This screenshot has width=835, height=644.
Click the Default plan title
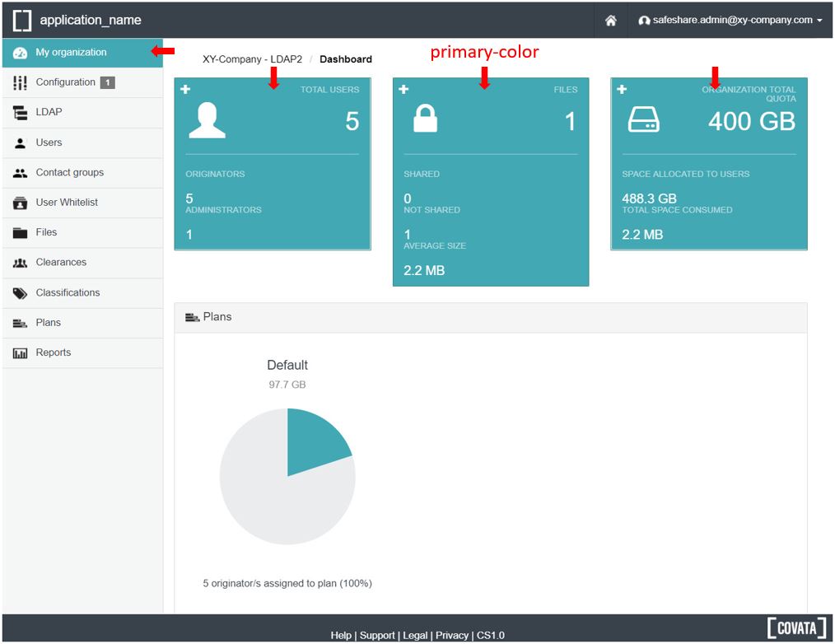click(287, 365)
